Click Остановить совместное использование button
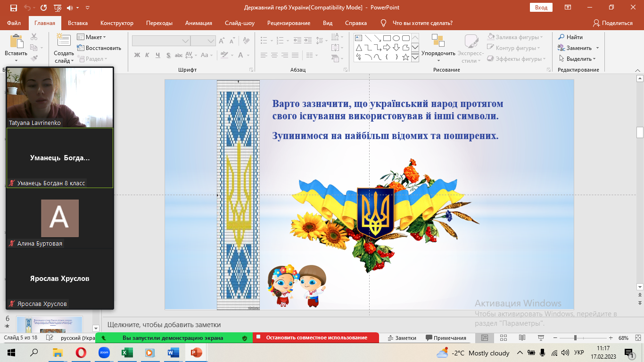The height and width of the screenshot is (362, 644). (x=316, y=338)
